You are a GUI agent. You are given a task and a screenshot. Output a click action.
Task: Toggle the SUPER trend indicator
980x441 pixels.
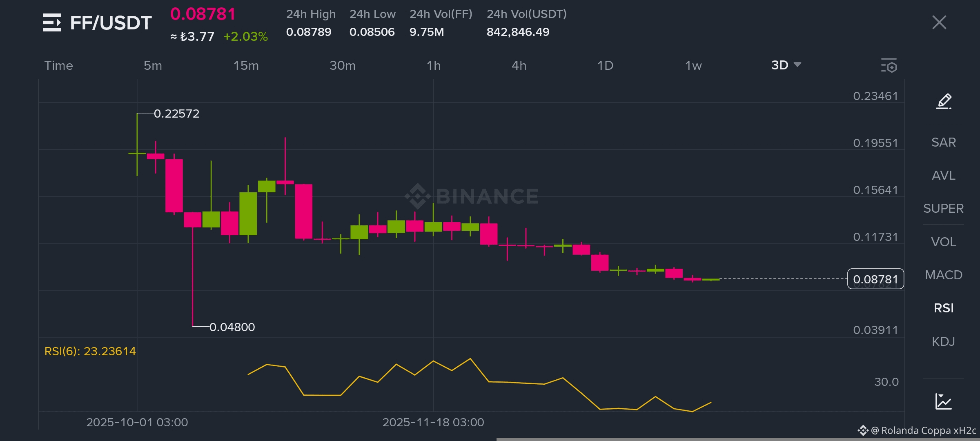[x=943, y=208]
